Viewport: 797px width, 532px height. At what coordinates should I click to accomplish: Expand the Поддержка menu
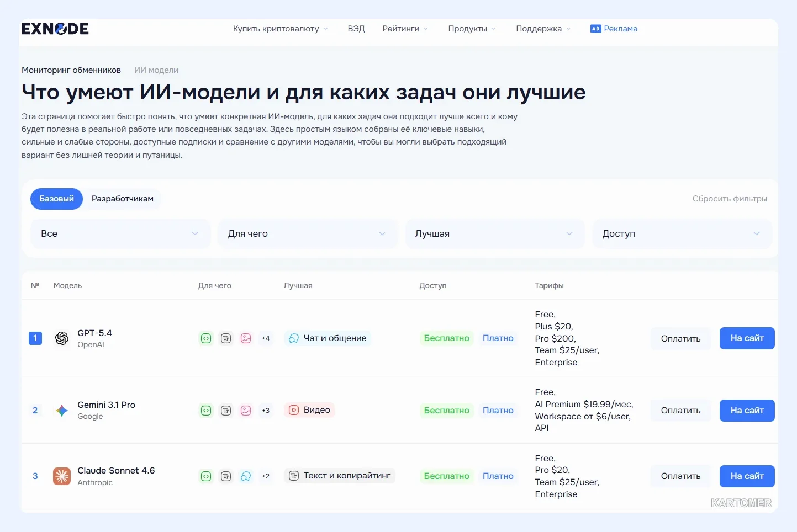click(x=543, y=29)
